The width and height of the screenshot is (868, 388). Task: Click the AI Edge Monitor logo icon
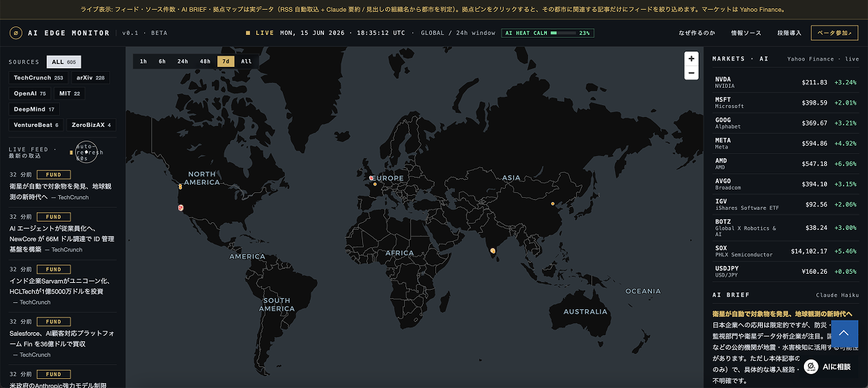[x=15, y=33]
